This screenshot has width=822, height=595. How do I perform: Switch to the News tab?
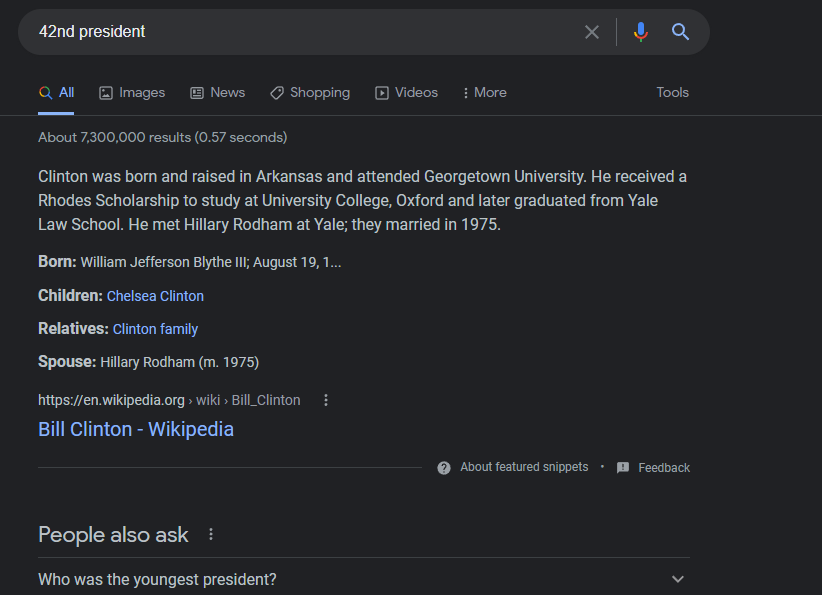coord(218,93)
